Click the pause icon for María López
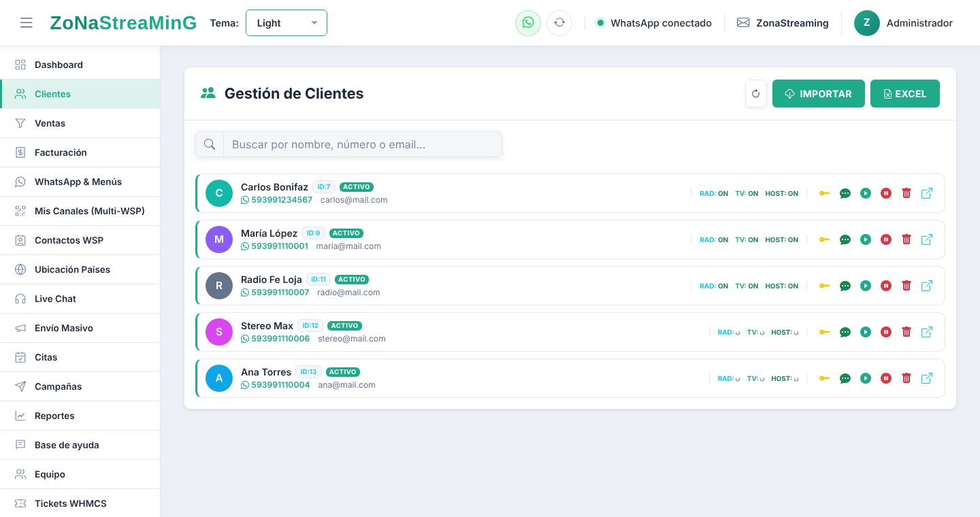The width and height of the screenshot is (980, 517). [886, 239]
